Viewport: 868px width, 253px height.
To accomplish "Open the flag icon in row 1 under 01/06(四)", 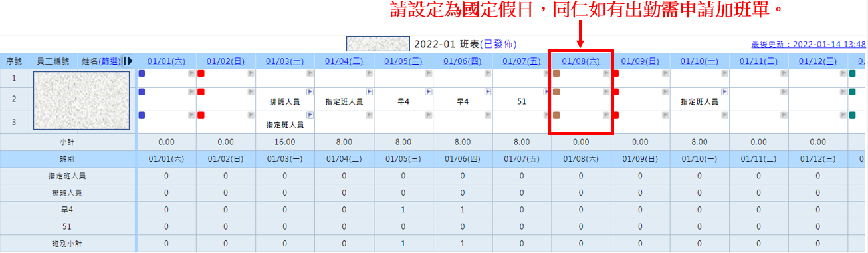I will 488,73.
